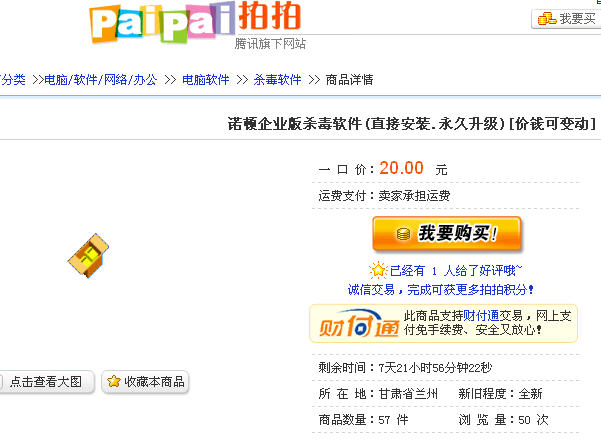Screen dimensions: 601x448
Task: Click the 财付通 logo
Action: [358, 323]
